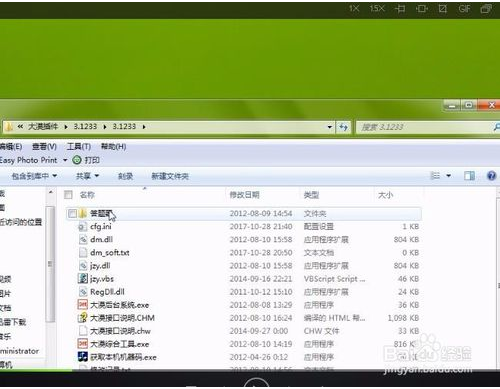Click the date 2014-09-27 0:00
Screen dimensions: 500x389
[x=259, y=331]
